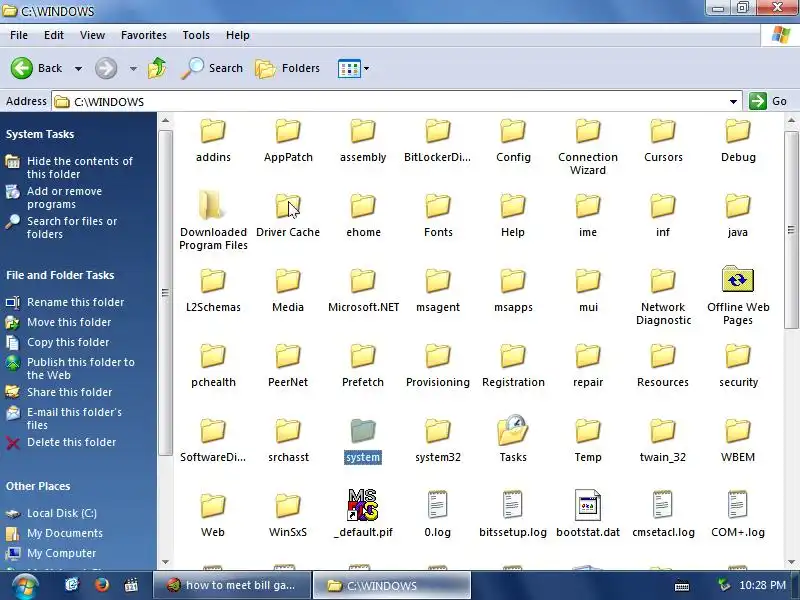The width and height of the screenshot is (800, 600).
Task: Select the Fonts folder icon
Action: [x=438, y=206]
